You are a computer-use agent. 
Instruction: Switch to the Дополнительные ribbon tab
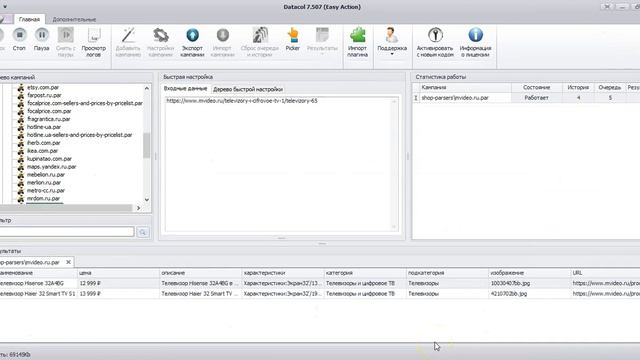coord(74,19)
